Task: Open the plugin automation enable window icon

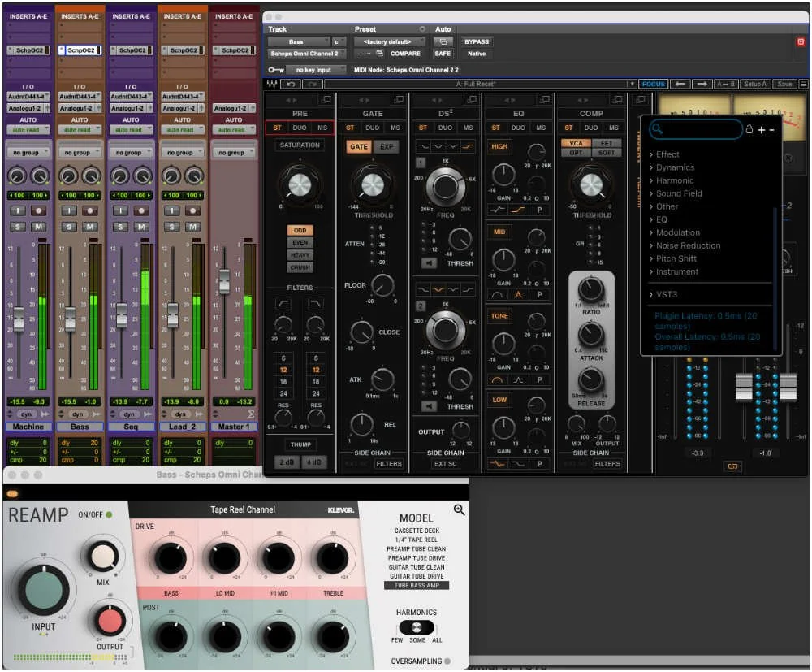Action: 443,41
